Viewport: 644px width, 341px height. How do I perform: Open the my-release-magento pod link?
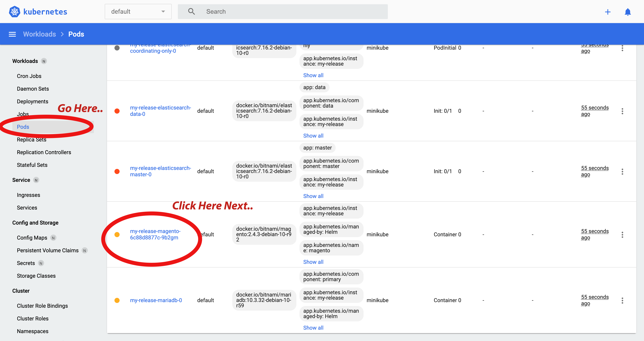tap(155, 235)
